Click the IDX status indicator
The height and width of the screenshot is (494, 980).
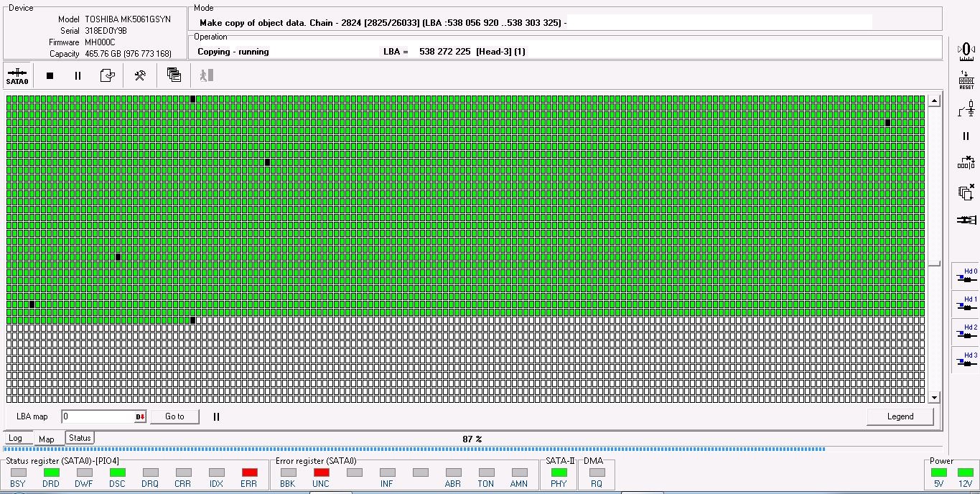(x=216, y=472)
